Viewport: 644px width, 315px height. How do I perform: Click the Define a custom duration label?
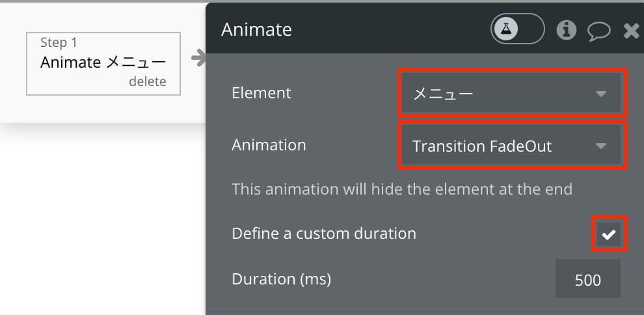click(324, 234)
